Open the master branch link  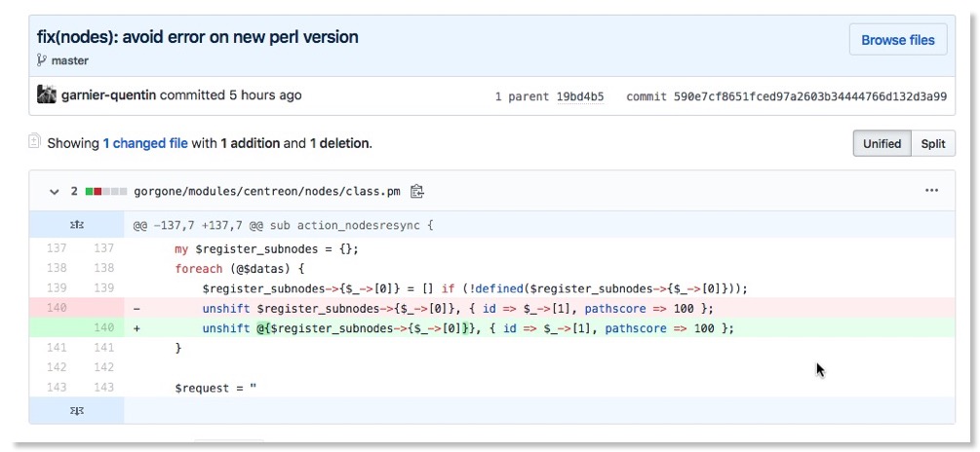pyautogui.click(x=69, y=60)
